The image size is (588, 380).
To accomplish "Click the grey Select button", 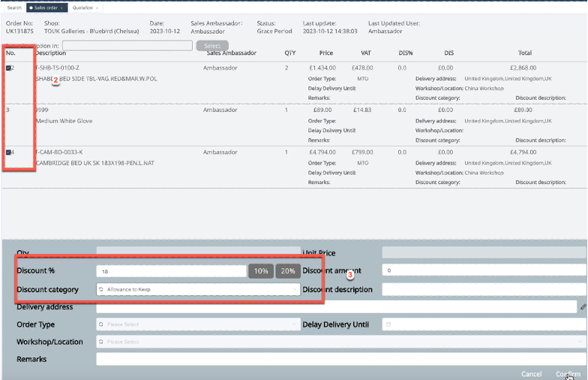I will coord(212,46).
